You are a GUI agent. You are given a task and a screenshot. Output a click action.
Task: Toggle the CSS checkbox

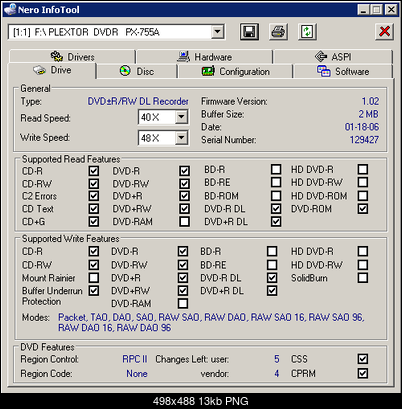pyautogui.click(x=363, y=359)
